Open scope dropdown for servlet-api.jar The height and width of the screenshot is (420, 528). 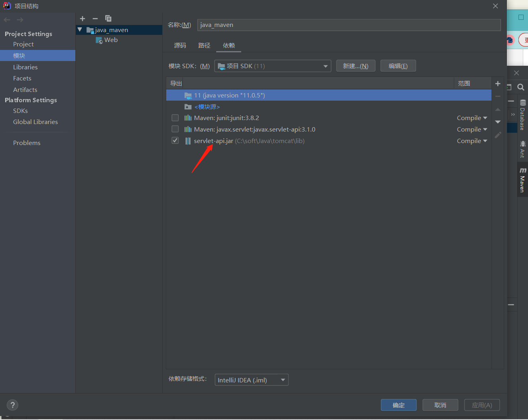(472, 141)
